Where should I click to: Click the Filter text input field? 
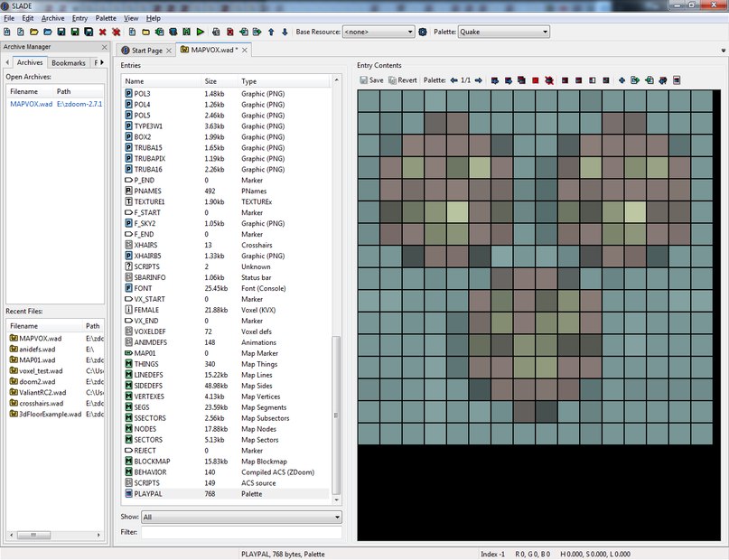point(241,533)
